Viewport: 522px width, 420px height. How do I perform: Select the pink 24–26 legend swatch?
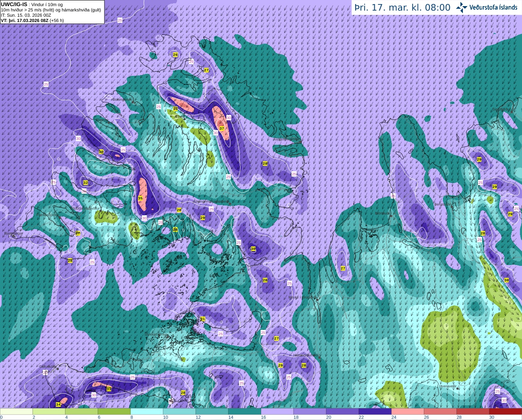(x=408, y=411)
